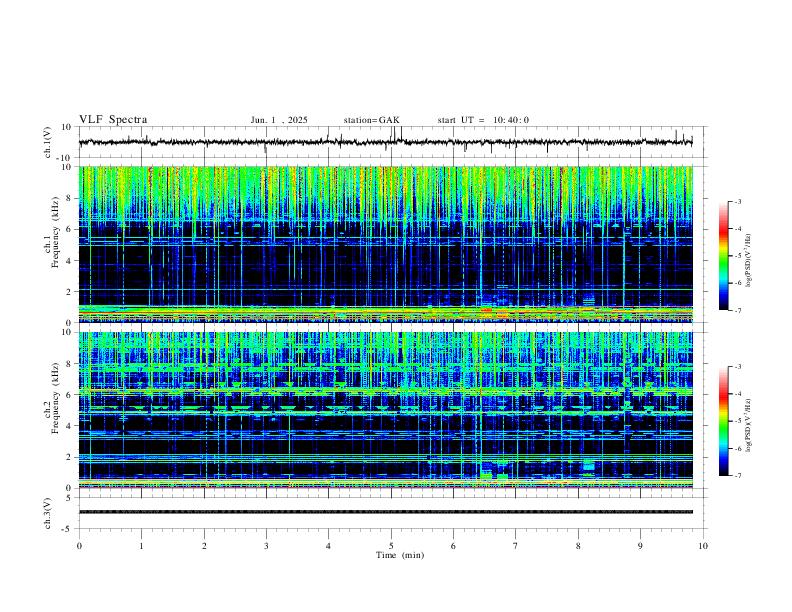Image resolution: width=792 pixels, height=612 pixels.
Task: Click the ch.3 voltage trace band
Action: click(386, 512)
